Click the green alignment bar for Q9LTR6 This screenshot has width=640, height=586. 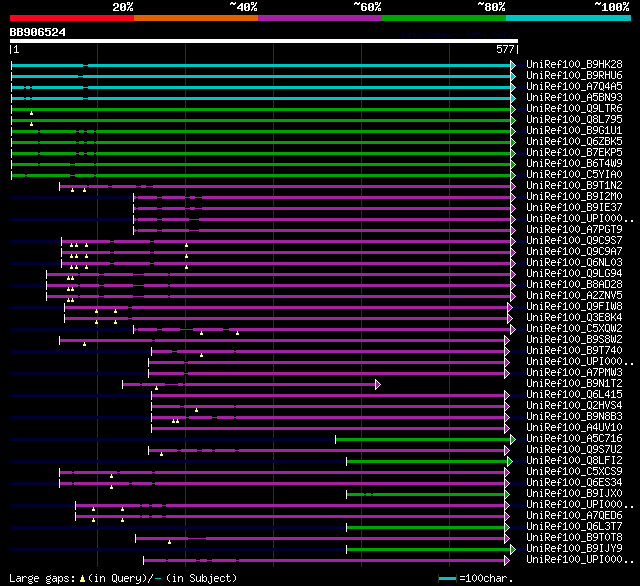pyautogui.click(x=261, y=109)
